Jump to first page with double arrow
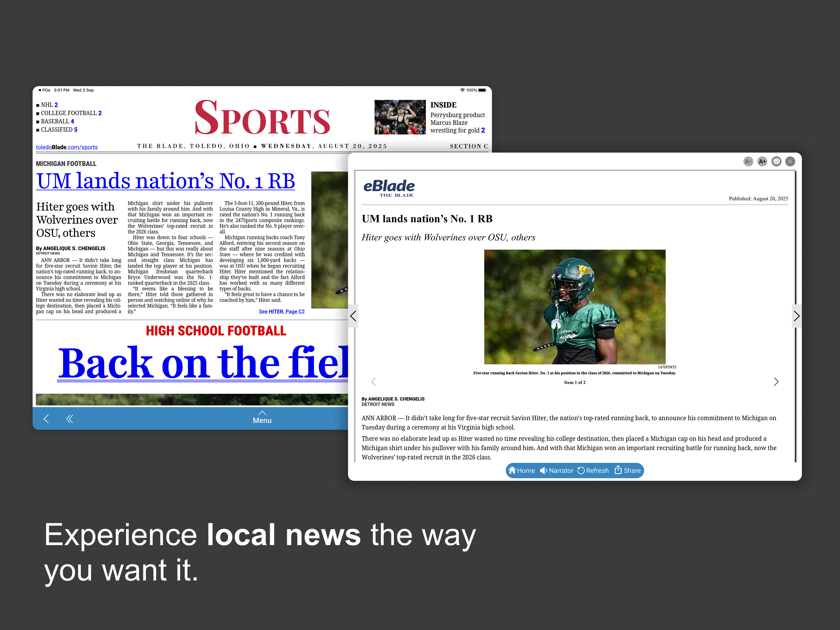840x630 pixels. [x=69, y=419]
